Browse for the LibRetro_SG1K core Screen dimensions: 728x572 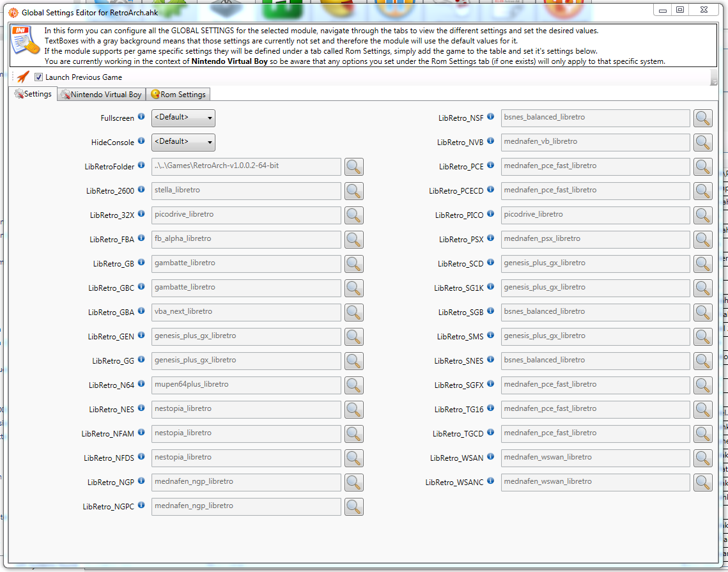tap(703, 288)
